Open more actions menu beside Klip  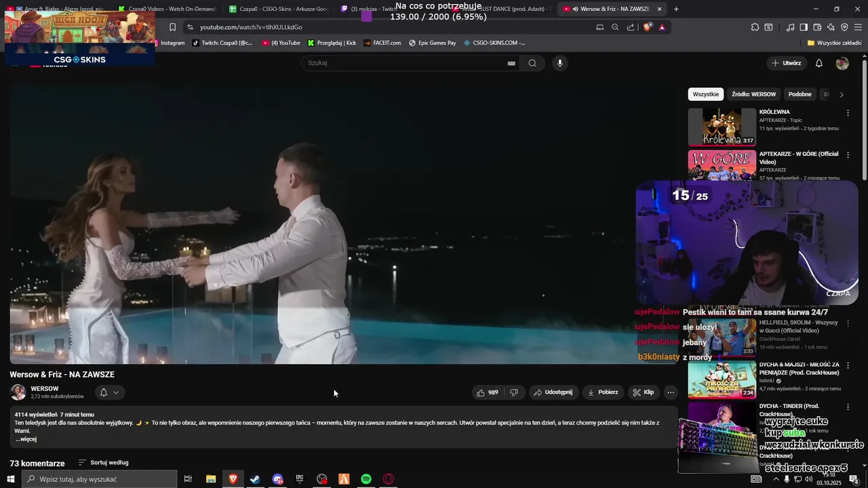[671, 392]
